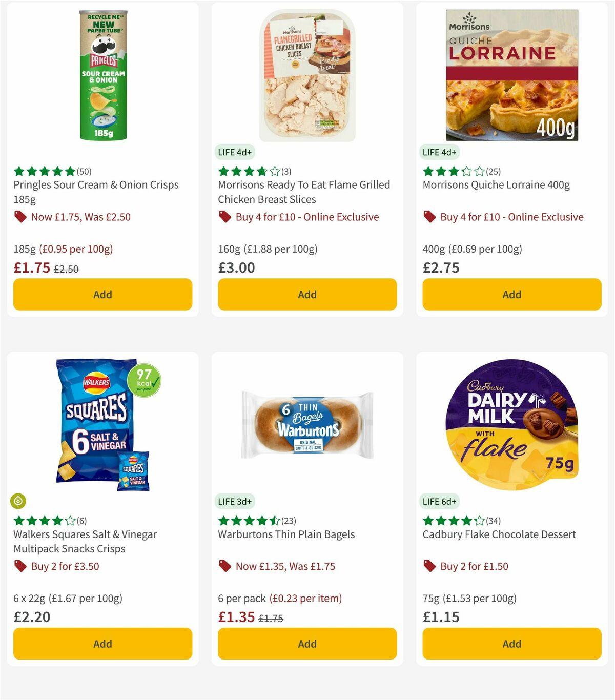Click the LIFE 6d+ badge on Cadbury dessert
This screenshot has height=700, width=615.
point(439,501)
